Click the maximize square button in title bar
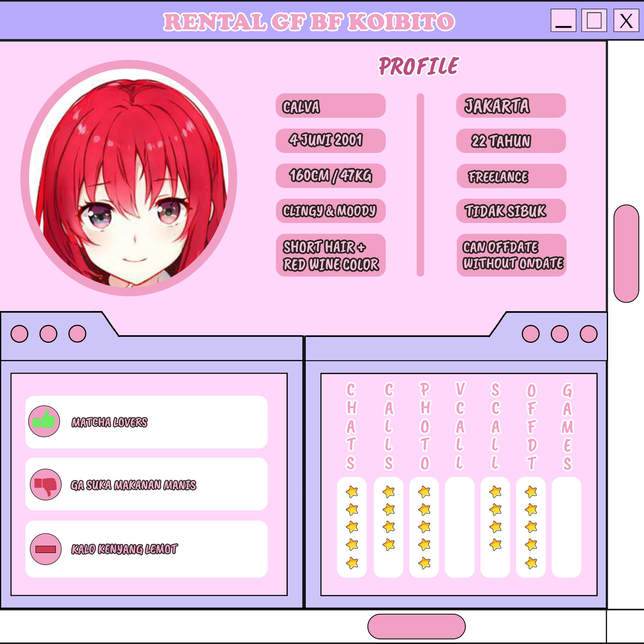The width and height of the screenshot is (644, 644). 594,20
